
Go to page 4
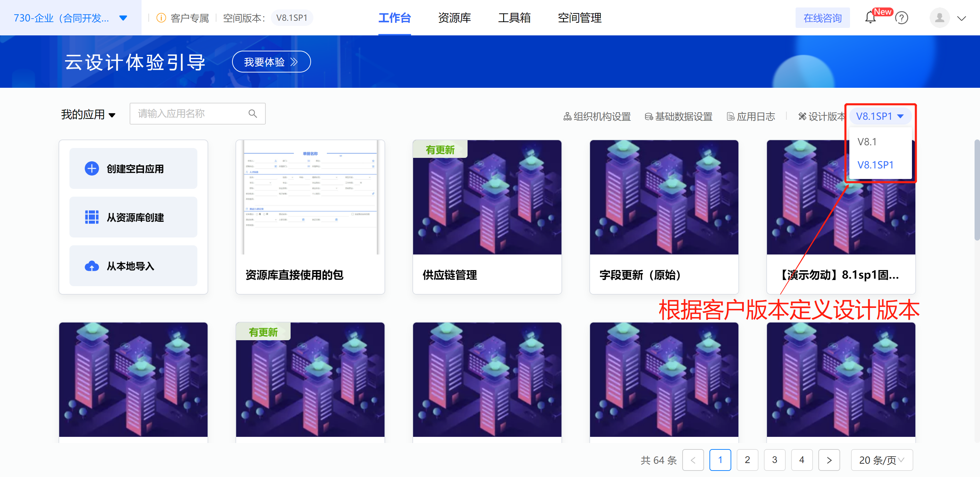tap(801, 460)
